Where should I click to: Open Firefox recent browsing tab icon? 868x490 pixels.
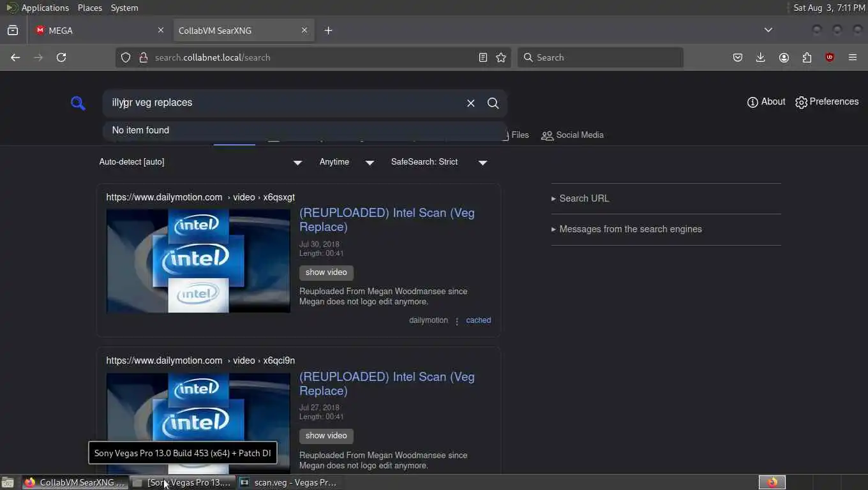click(13, 30)
